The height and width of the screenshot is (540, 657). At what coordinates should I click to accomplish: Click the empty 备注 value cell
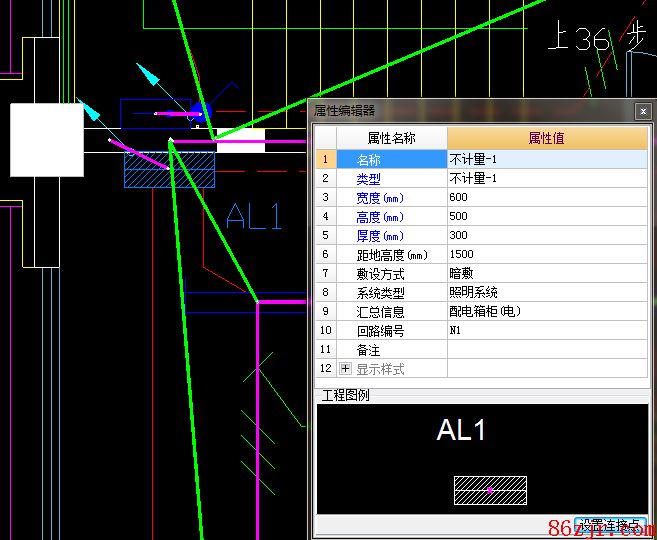click(x=546, y=350)
